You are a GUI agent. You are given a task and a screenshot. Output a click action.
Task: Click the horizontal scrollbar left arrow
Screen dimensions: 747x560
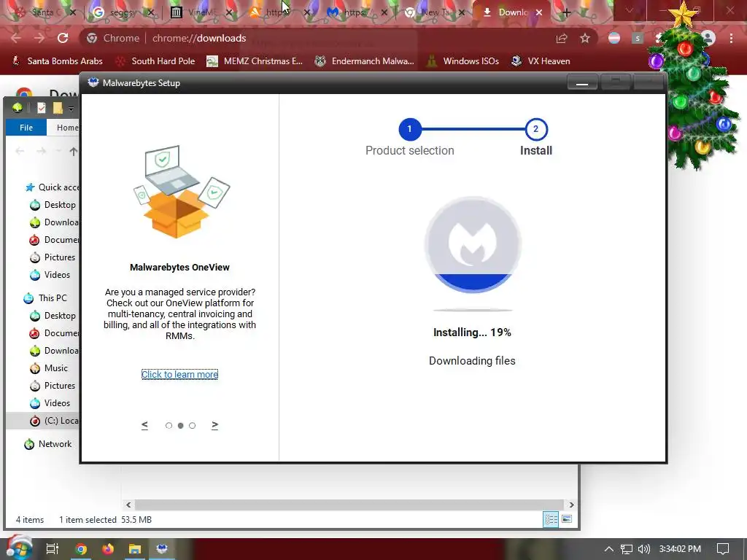pos(128,505)
